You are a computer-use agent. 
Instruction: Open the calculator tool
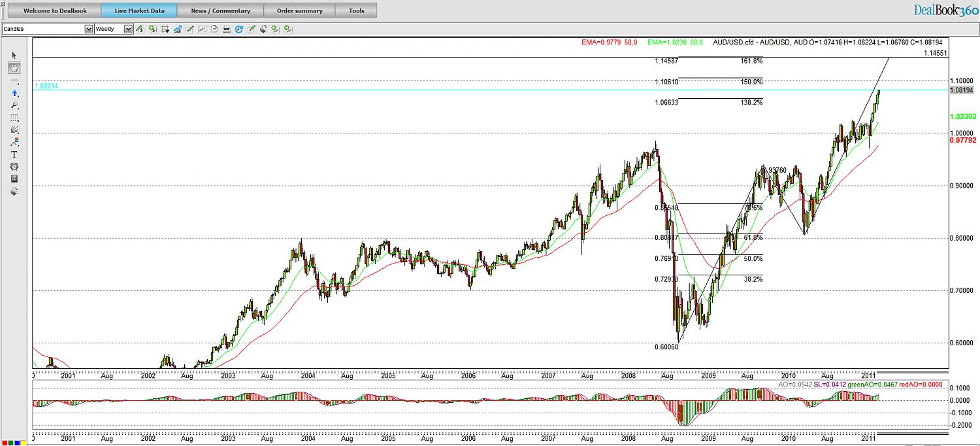pos(14,179)
